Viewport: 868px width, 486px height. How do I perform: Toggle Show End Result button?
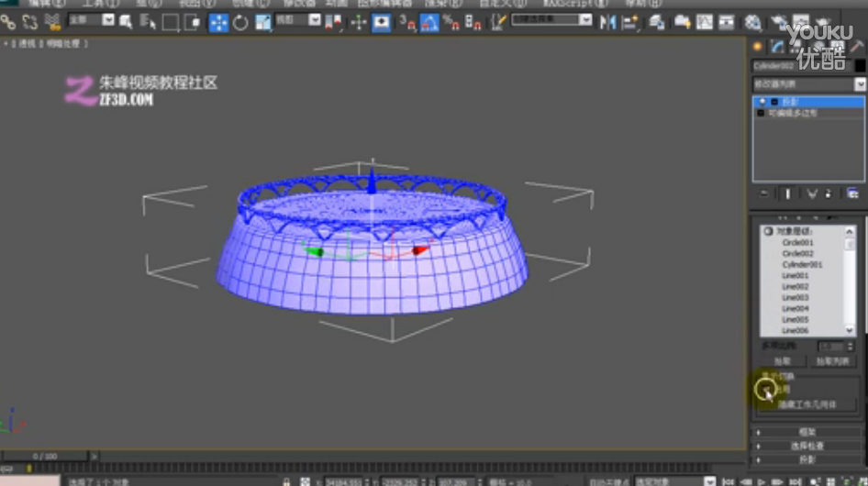pyautogui.click(x=788, y=194)
